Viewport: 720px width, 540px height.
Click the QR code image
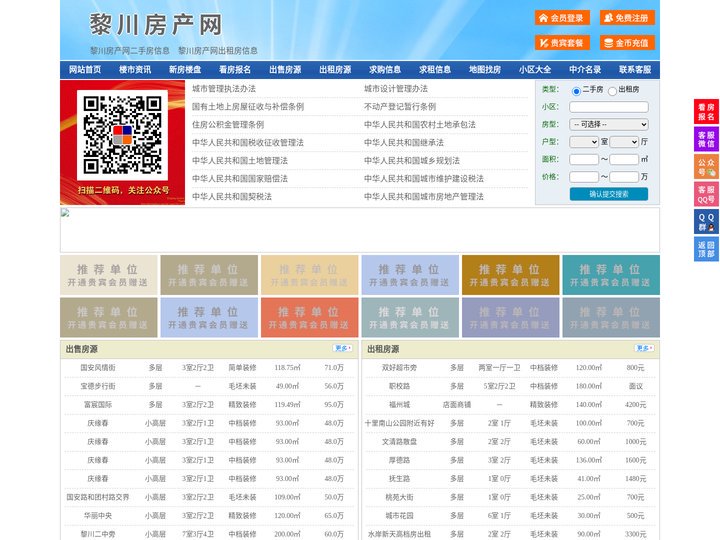122,135
